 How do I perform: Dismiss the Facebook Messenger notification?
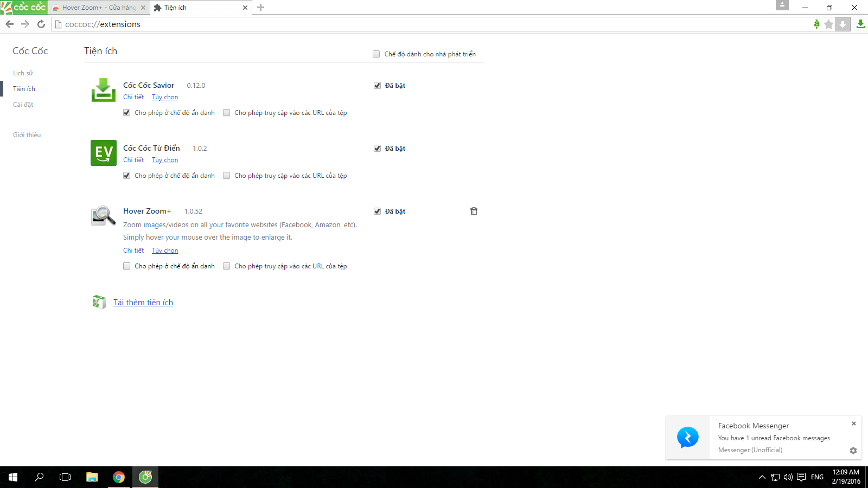(854, 423)
